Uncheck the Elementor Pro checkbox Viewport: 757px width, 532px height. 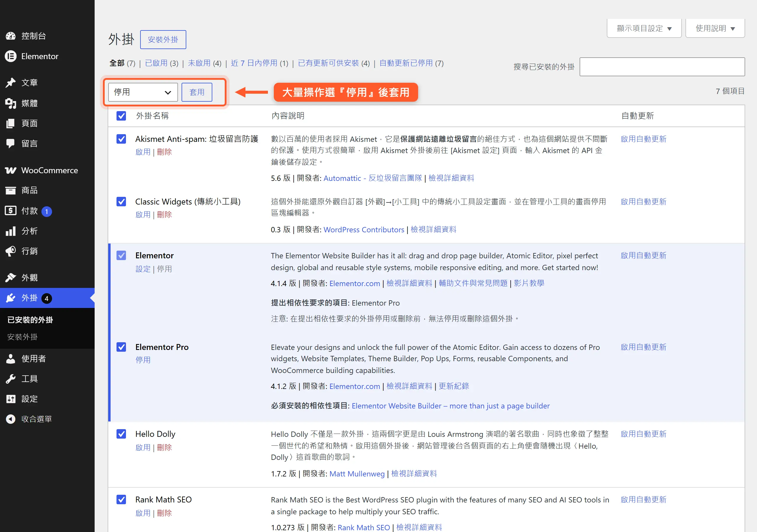pos(121,347)
